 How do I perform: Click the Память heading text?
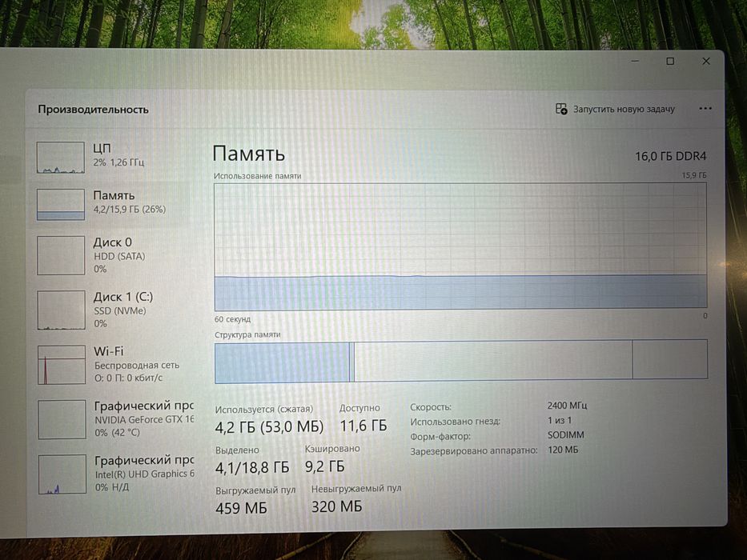tap(249, 154)
